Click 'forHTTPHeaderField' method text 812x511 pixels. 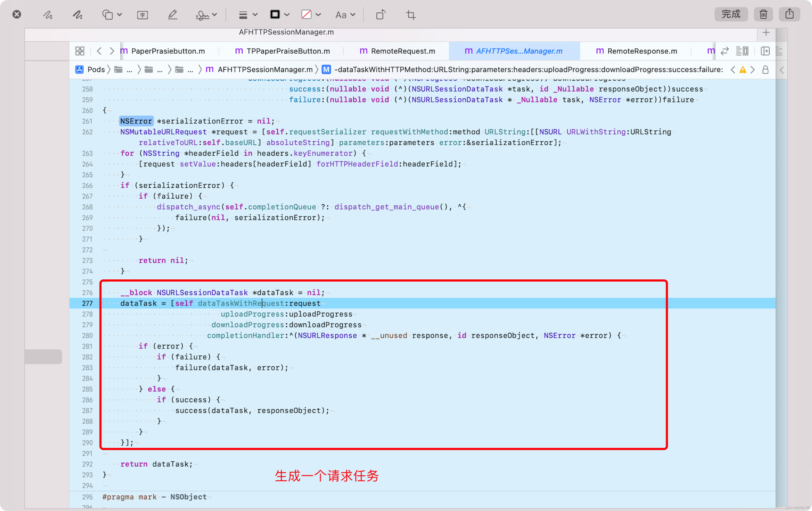click(357, 164)
